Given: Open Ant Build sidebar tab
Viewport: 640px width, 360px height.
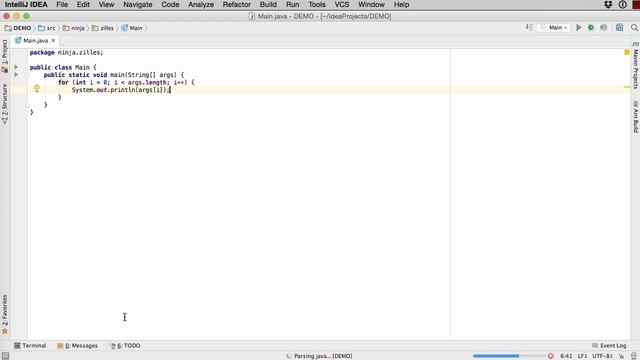Looking at the screenshot, I should click(636, 117).
